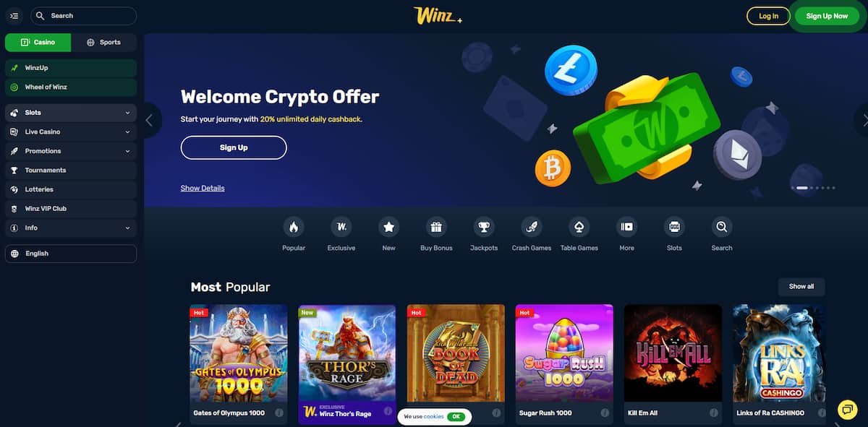Viewport: 868px width, 427px height.
Task: Open the Buy Bonus gift icon
Action: pos(436,227)
